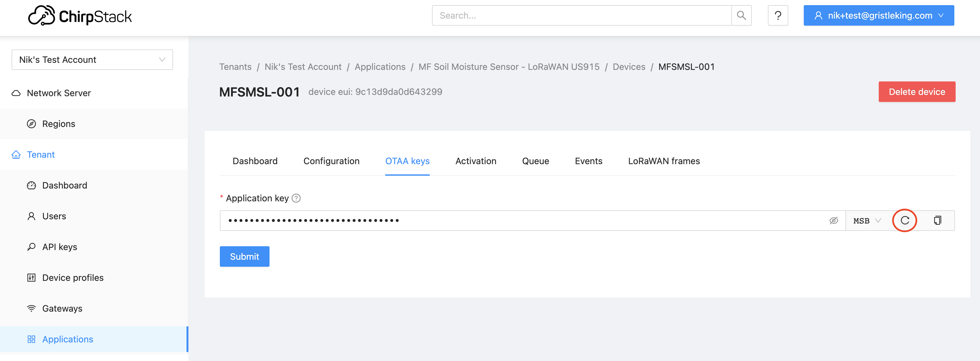Viewport: 980px width, 361px height.
Task: Open API keys in the sidebar
Action: (59, 247)
